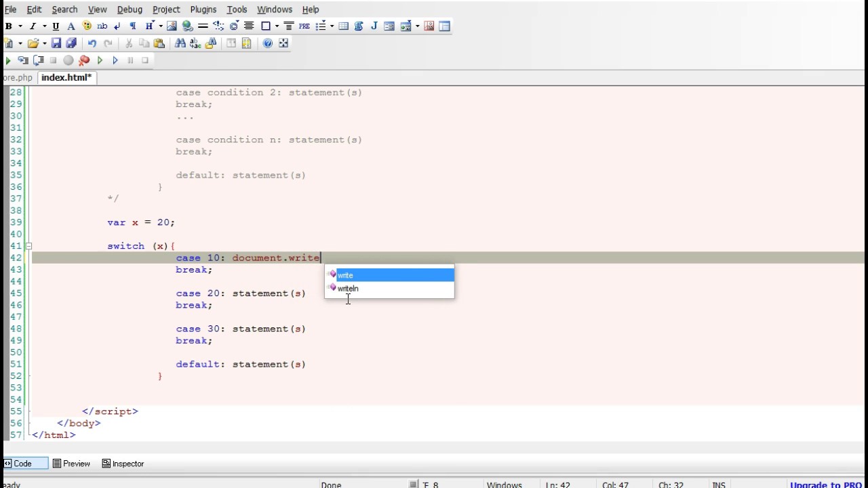Select 'write' autocomplete suggestion
This screenshot has height=488, width=868.
point(389,275)
